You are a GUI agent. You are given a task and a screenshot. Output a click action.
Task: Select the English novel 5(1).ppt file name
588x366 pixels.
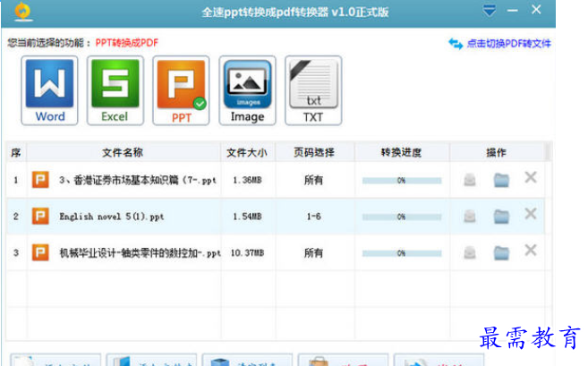(112, 217)
